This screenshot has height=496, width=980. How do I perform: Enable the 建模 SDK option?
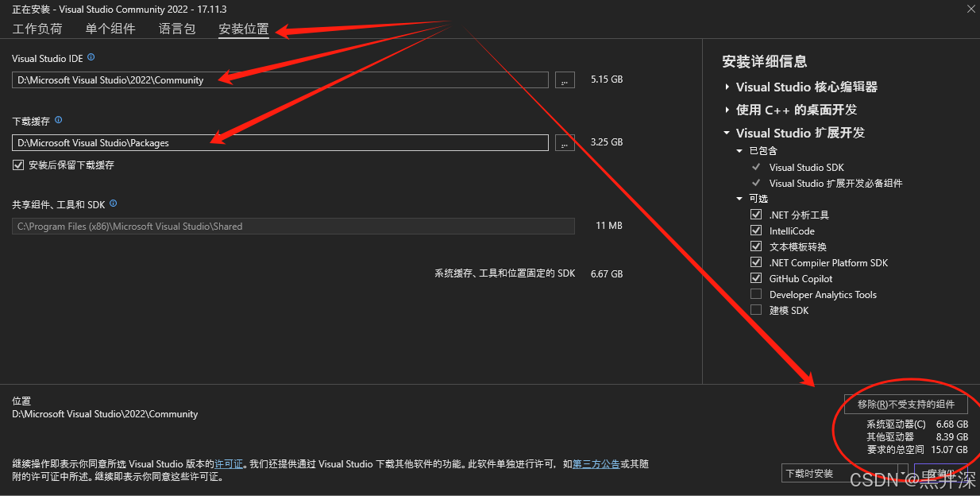point(756,310)
